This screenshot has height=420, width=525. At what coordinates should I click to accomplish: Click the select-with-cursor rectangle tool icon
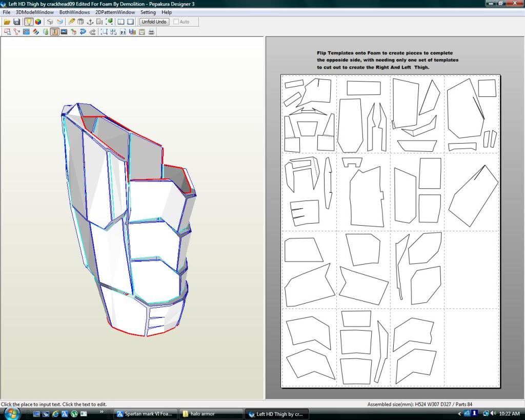point(7,32)
